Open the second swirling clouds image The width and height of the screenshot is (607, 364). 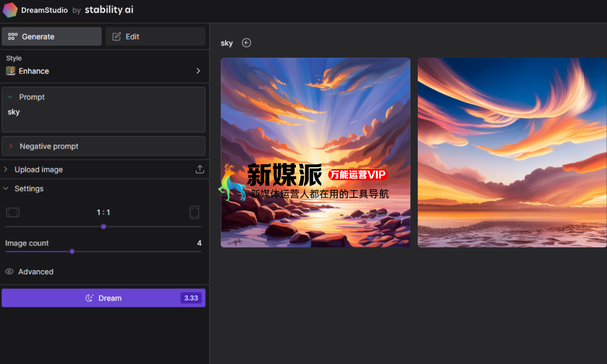[x=512, y=152]
